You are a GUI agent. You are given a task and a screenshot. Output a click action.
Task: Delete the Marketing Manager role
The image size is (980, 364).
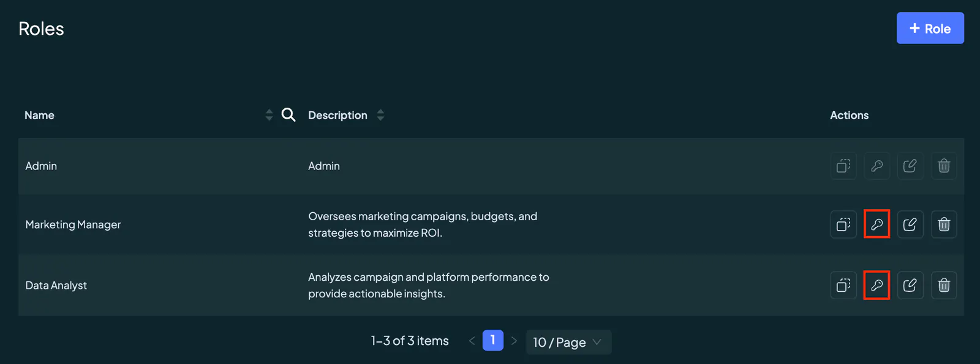pos(944,225)
